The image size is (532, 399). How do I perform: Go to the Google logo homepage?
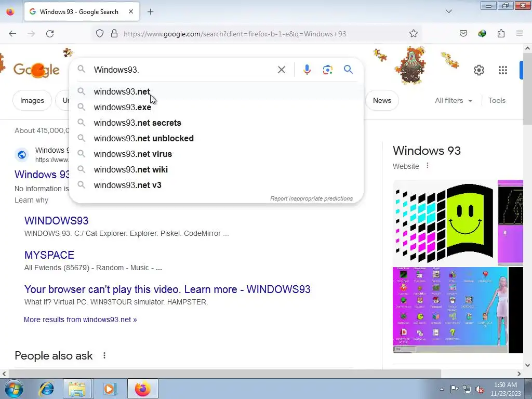[x=36, y=70]
